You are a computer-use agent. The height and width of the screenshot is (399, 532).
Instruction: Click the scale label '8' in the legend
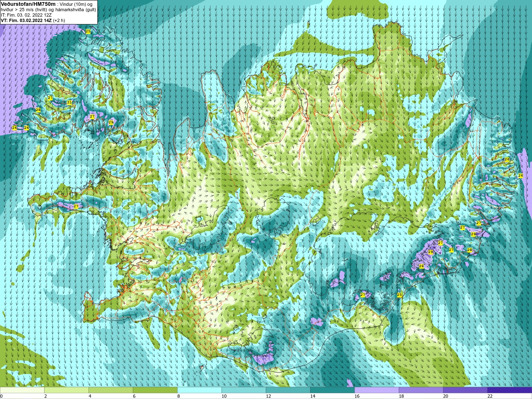[179, 396]
